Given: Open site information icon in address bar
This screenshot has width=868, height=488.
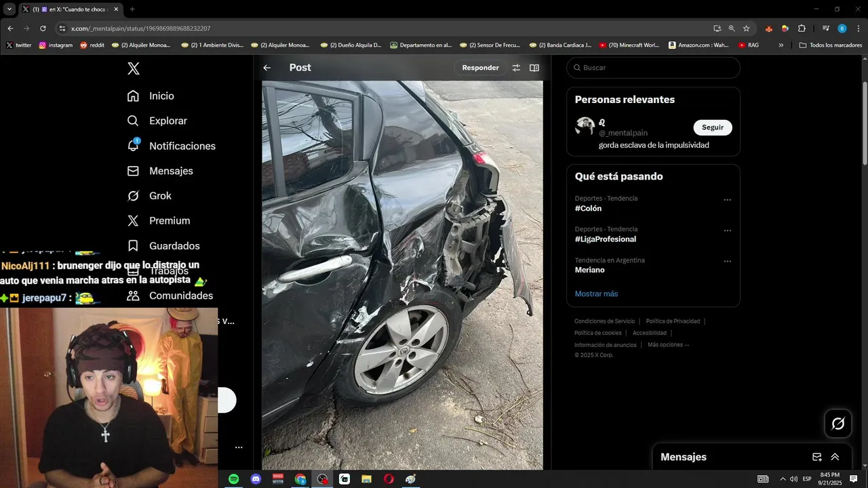Looking at the screenshot, I should pos(62,28).
